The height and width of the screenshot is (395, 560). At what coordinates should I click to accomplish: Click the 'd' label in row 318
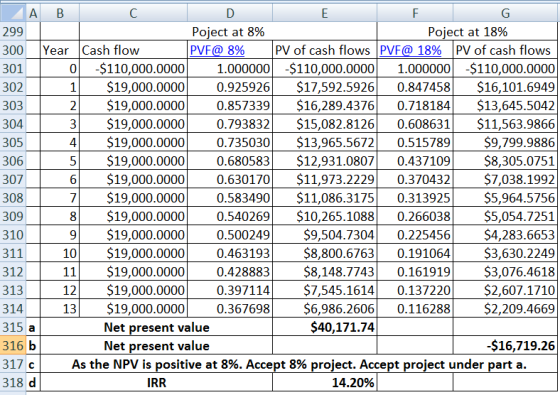pyautogui.click(x=33, y=382)
